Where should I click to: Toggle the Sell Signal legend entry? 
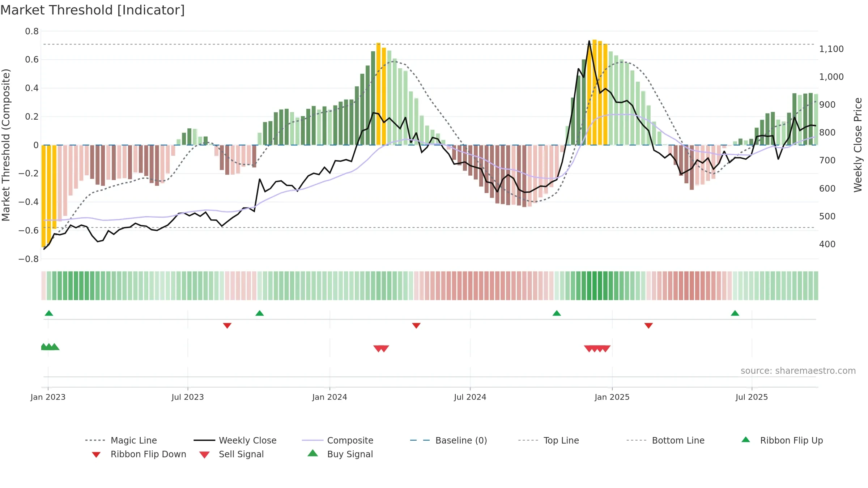click(x=231, y=454)
